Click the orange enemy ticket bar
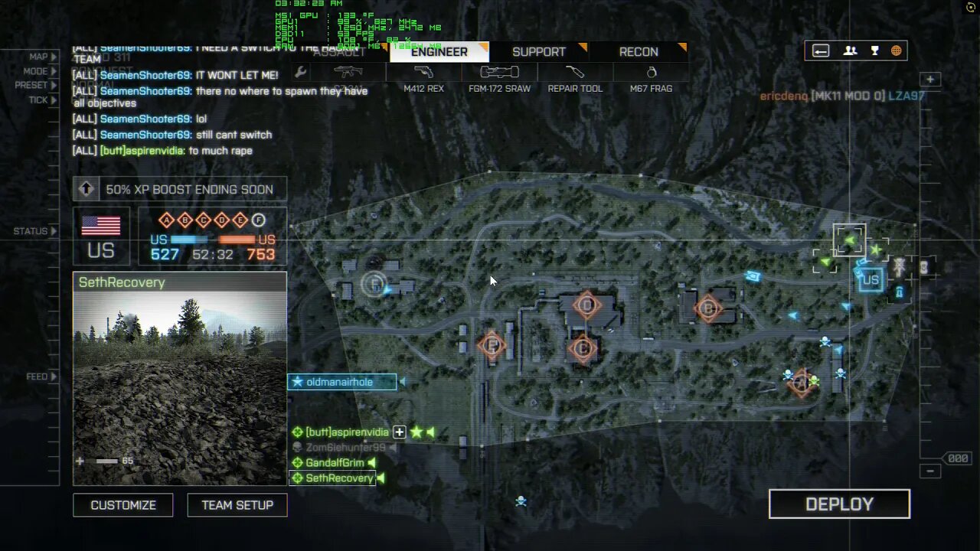The height and width of the screenshot is (551, 980). (x=237, y=240)
